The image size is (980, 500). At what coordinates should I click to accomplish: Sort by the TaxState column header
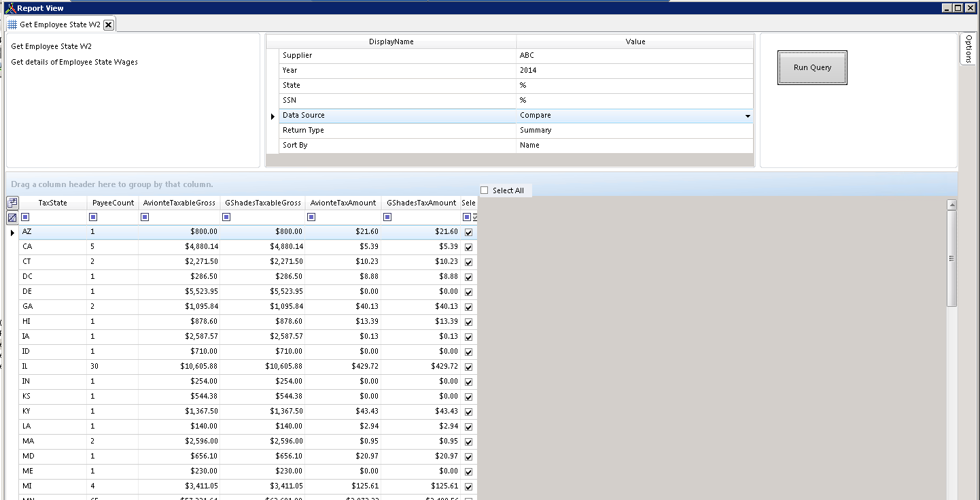[x=52, y=203]
